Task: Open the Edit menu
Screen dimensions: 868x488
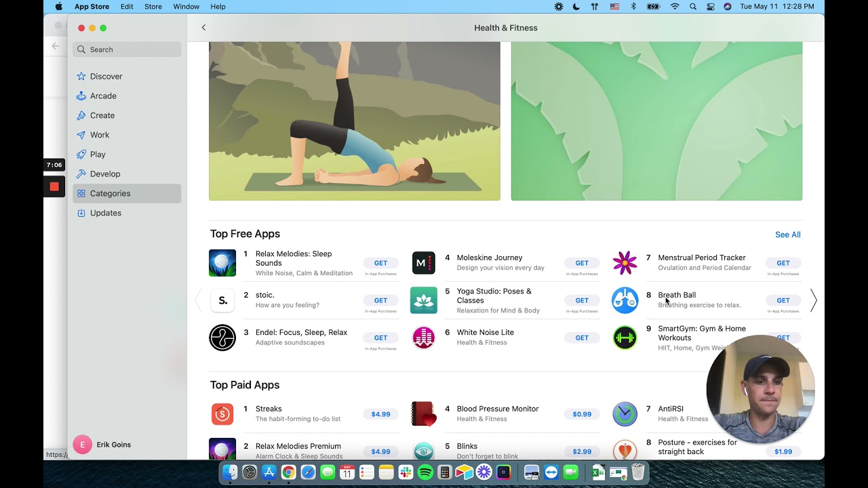Action: click(x=127, y=7)
